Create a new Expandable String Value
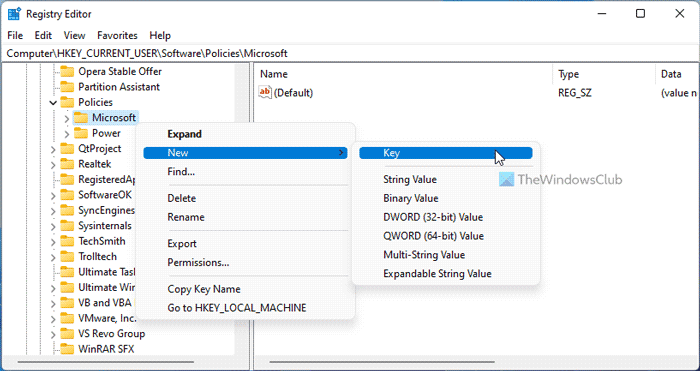The height and width of the screenshot is (371, 700). pos(446,274)
